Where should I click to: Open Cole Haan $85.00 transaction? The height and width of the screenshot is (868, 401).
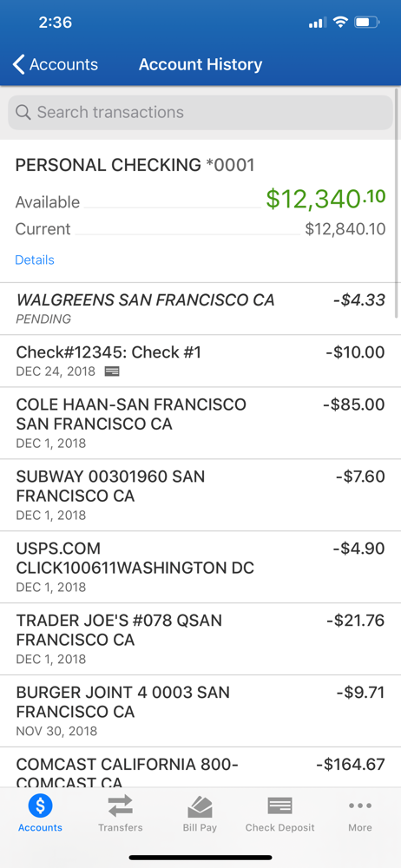[200, 424]
